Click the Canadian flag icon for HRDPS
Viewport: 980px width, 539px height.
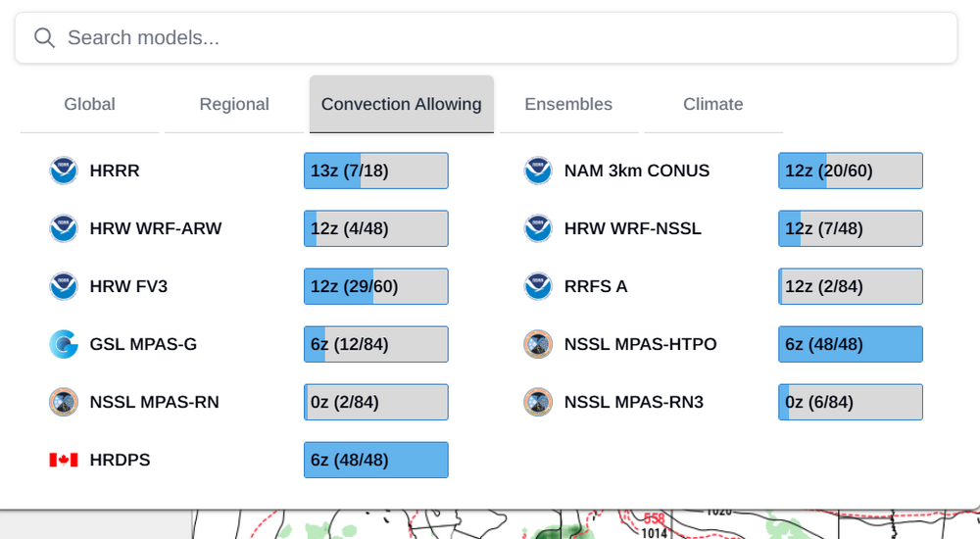[64, 460]
